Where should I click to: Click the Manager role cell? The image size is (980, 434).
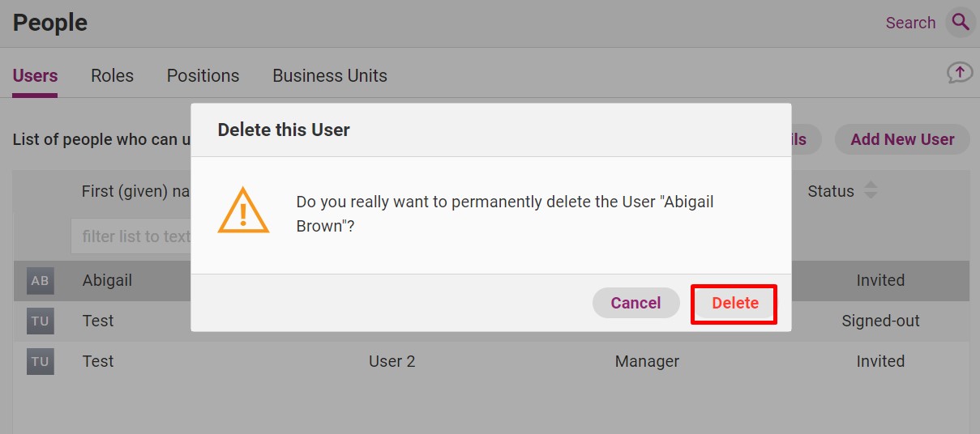point(647,362)
